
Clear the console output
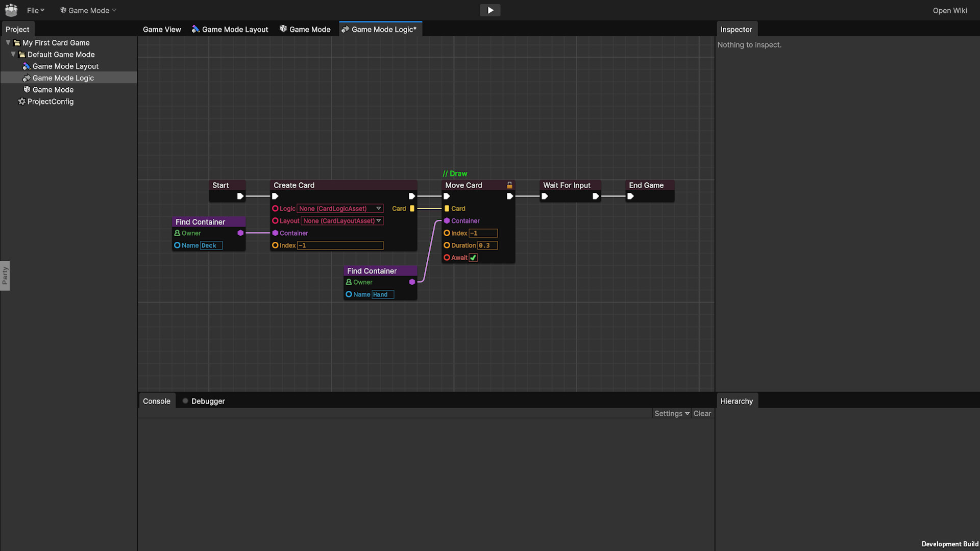click(702, 413)
